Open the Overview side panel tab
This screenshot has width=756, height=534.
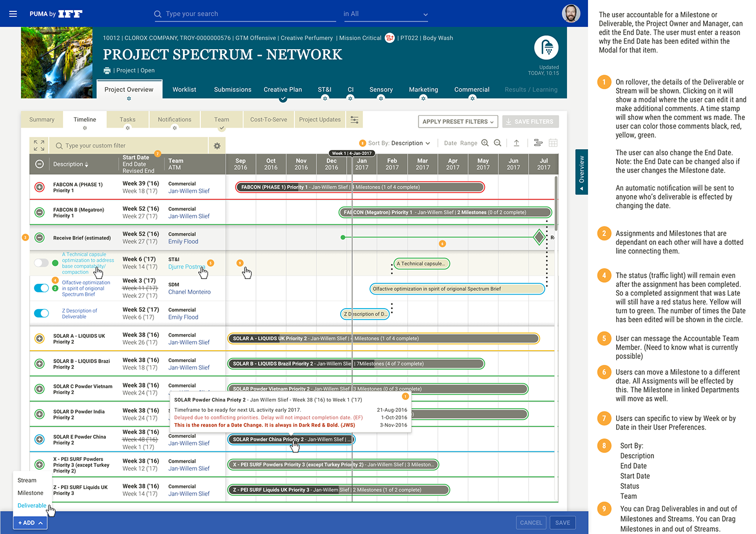[x=582, y=172]
